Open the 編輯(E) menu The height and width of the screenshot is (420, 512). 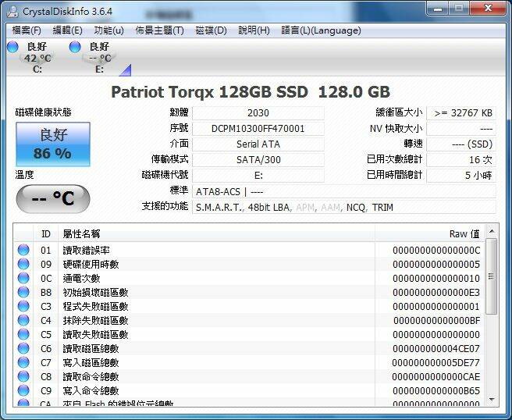click(x=68, y=30)
